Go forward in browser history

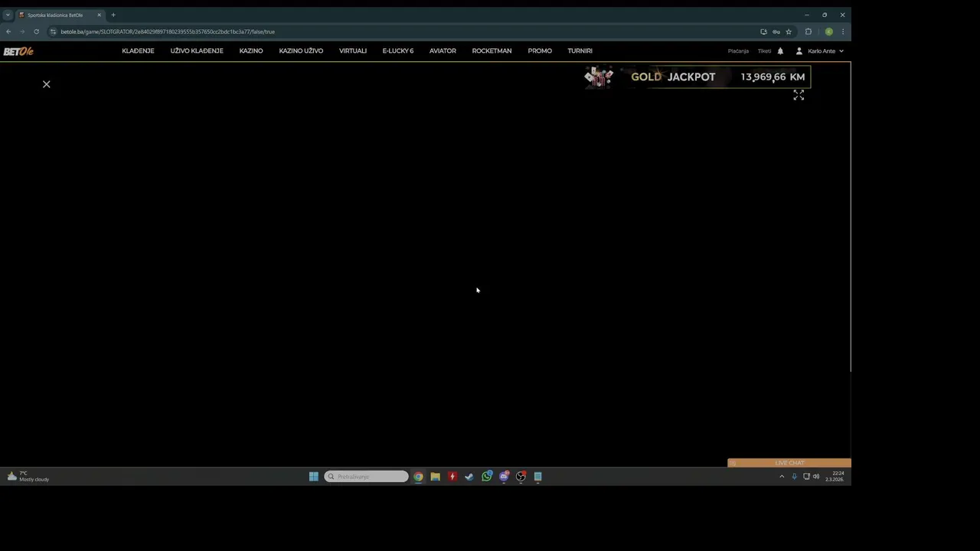[x=22, y=31]
